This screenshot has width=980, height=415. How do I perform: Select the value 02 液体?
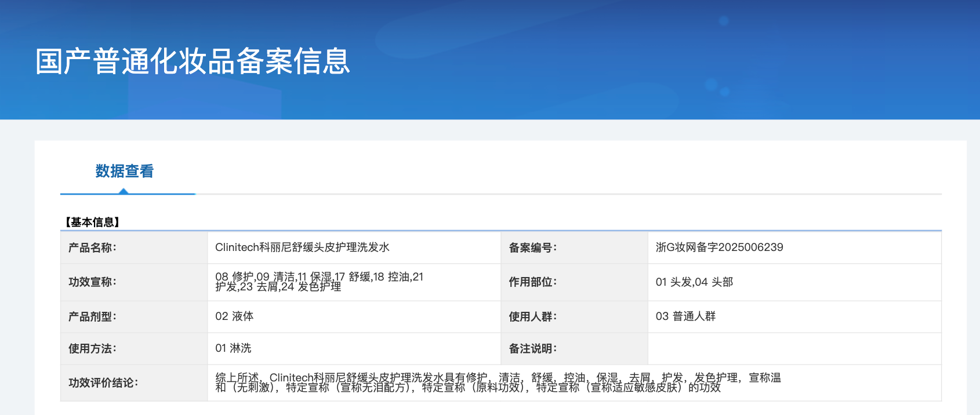click(234, 316)
